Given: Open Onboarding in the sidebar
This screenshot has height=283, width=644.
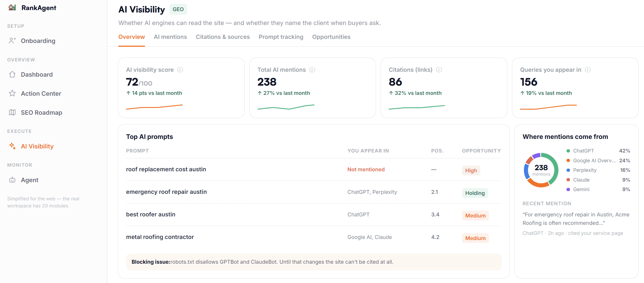Looking at the screenshot, I should tap(38, 41).
